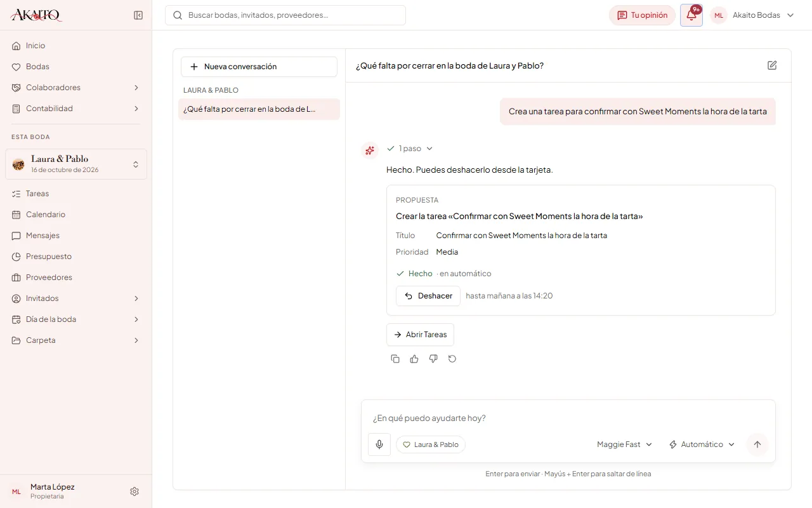Screen dimensions: 812x508
Task: Click the proposal title Crear la tarea
Action: [520, 217]
